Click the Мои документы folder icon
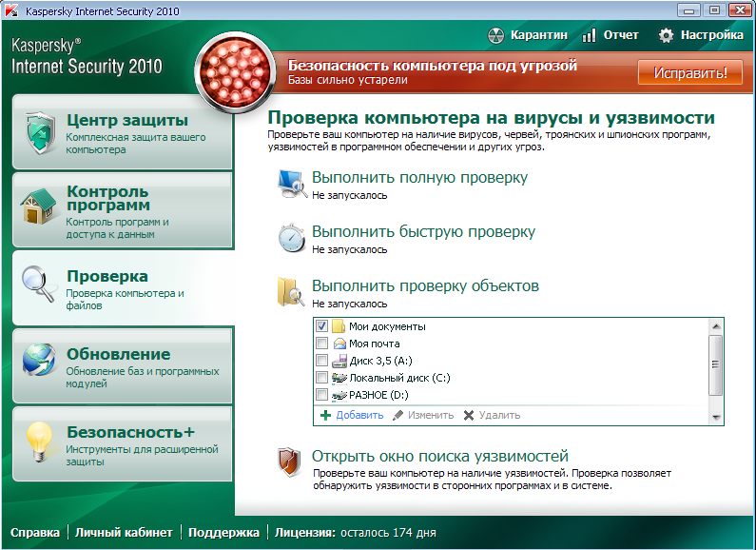 tap(339, 326)
